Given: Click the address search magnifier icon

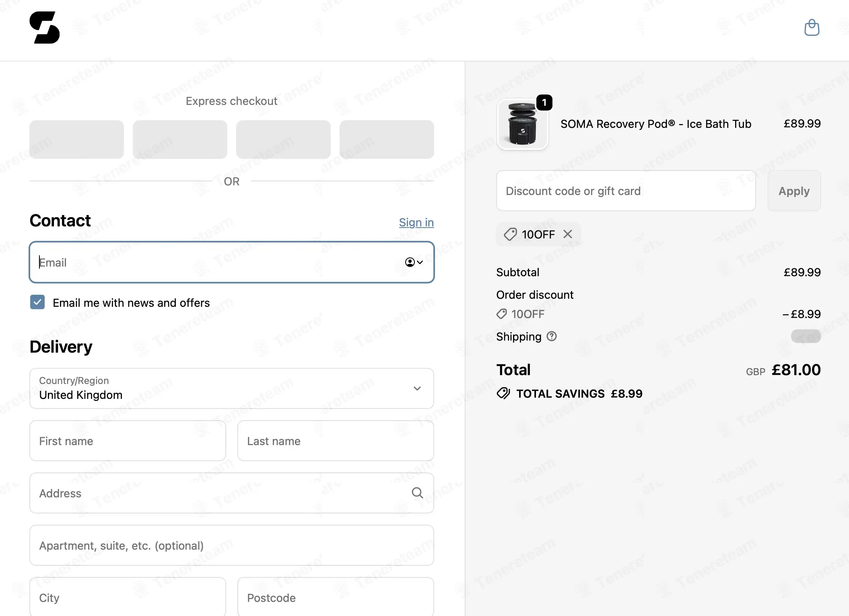Looking at the screenshot, I should (x=417, y=493).
